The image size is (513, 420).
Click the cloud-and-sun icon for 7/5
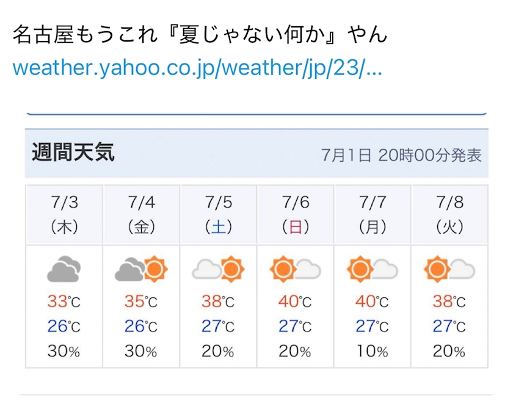(218, 269)
